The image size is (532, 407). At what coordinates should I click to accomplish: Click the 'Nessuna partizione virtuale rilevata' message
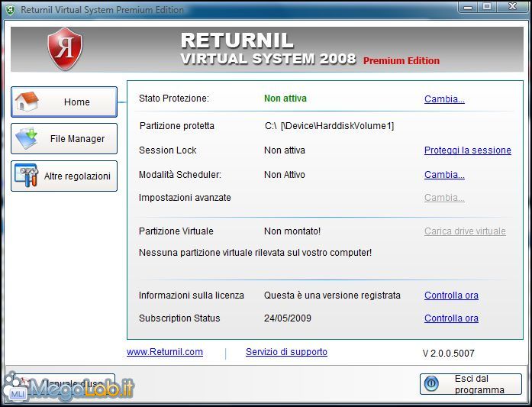[255, 253]
